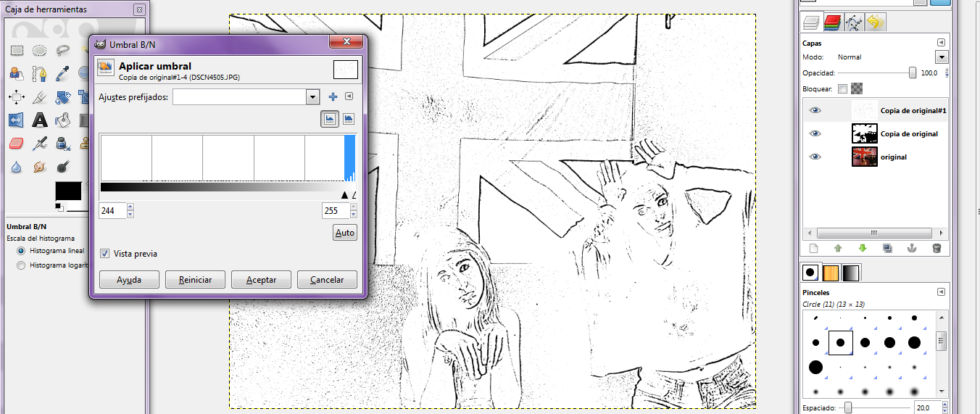Raise the layer with green up arrow

click(x=838, y=248)
